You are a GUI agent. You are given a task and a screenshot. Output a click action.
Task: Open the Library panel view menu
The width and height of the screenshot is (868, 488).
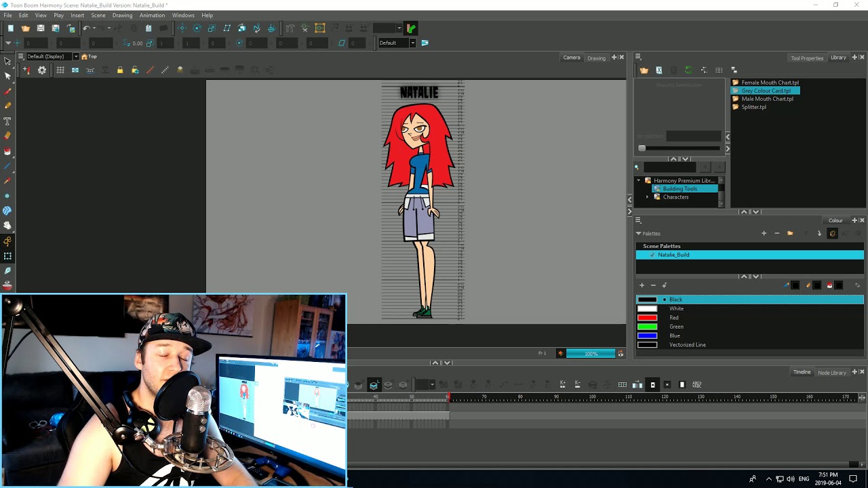tap(638, 57)
